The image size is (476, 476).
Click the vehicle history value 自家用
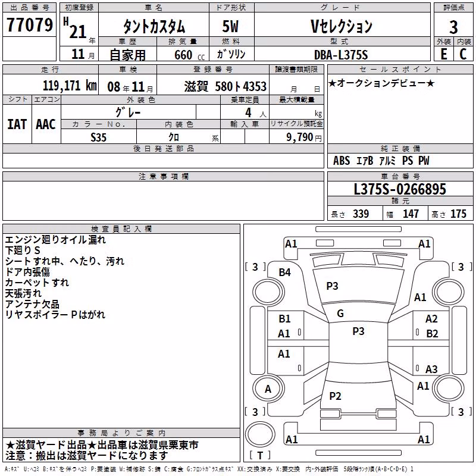pyautogui.click(x=127, y=55)
